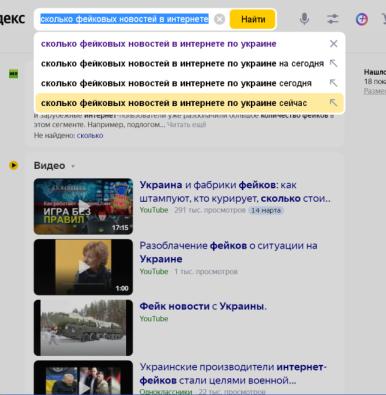Open the military vehicle video thumbnail
This screenshot has width=386, height=395.
[x=83, y=328]
